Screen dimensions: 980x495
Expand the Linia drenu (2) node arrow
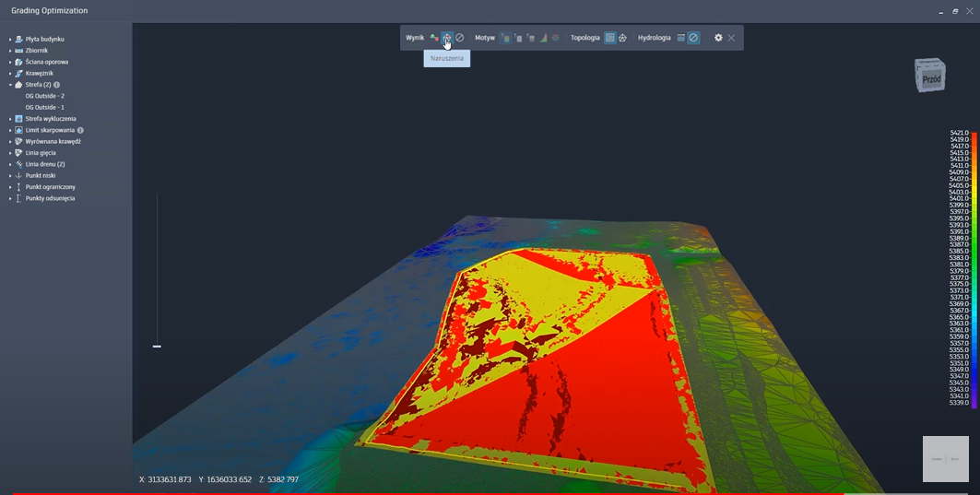coord(10,164)
